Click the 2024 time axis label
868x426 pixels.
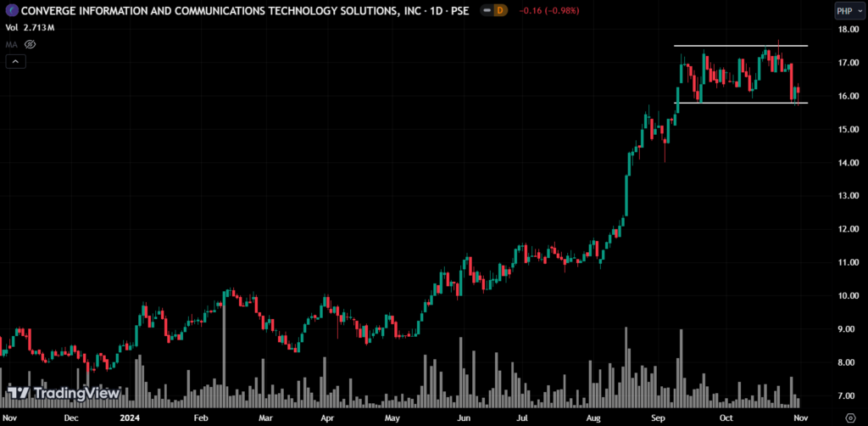tap(131, 418)
